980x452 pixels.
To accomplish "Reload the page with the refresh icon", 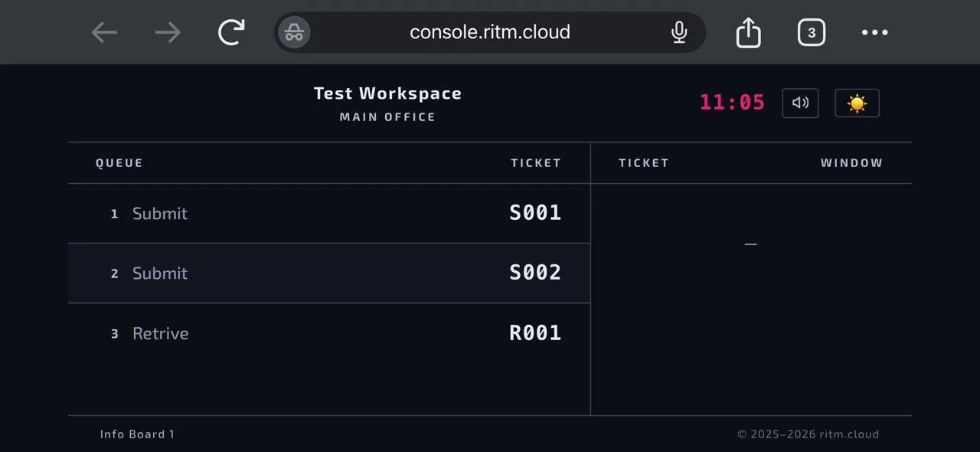I will pos(231,32).
